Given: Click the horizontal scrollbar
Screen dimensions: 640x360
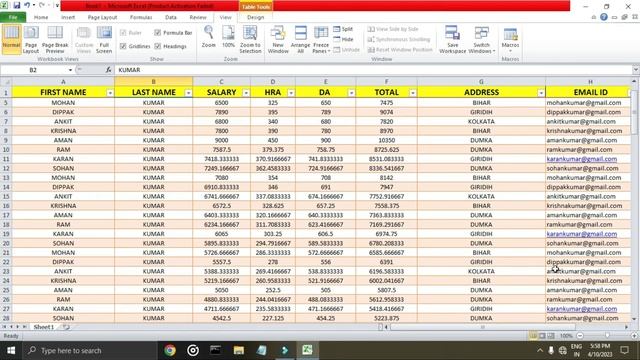Looking at the screenshot, I should coord(483,327).
